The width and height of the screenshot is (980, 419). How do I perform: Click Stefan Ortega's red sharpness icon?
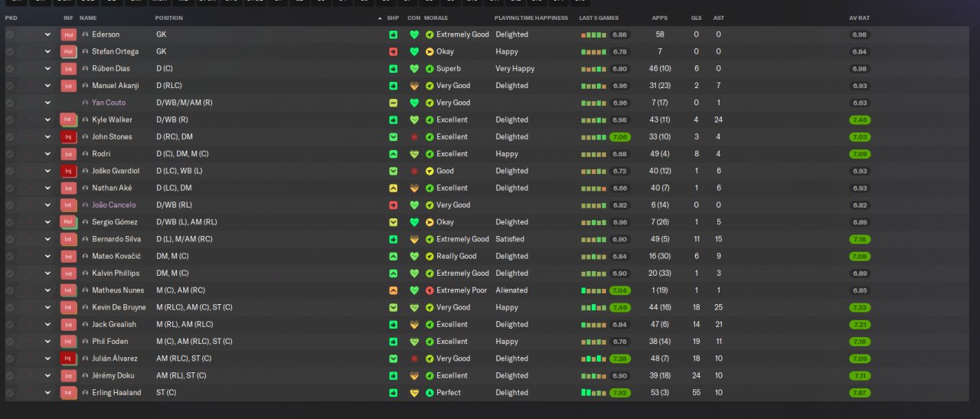[393, 51]
